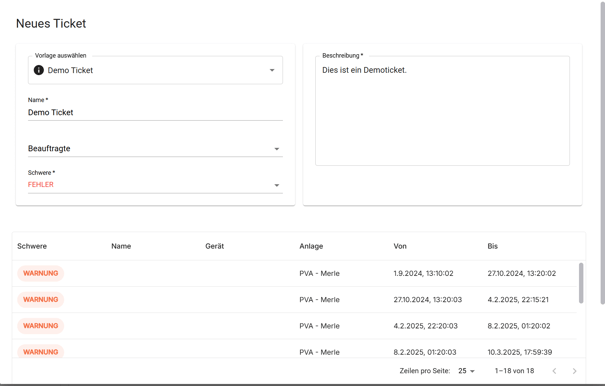The height and width of the screenshot is (386, 605).
Task: Click the Zeilen pro Seite label
Action: [x=424, y=371]
